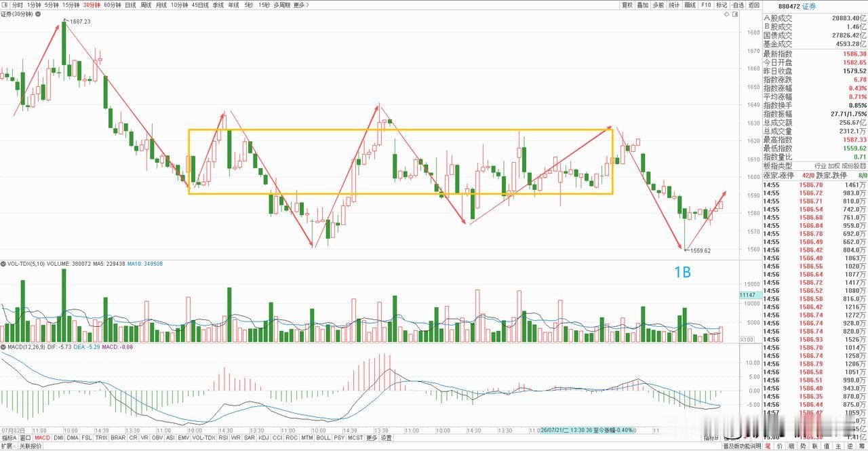The width and height of the screenshot is (868, 451).
Task: Select the TRIX indicator tab
Action: 102,438
